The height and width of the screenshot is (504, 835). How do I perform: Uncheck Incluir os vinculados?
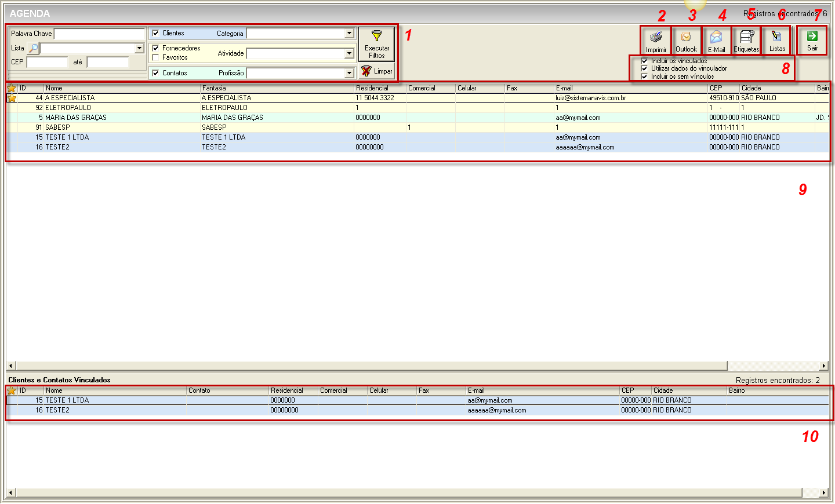644,61
